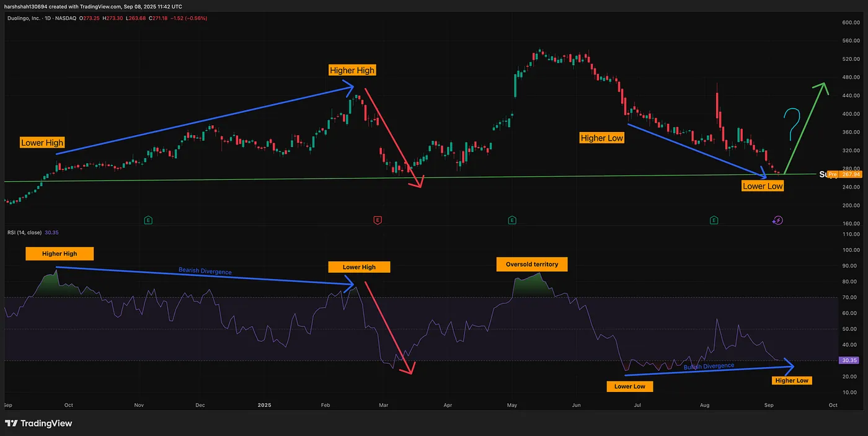Click the 90.00 RSI scale value

coord(850,266)
